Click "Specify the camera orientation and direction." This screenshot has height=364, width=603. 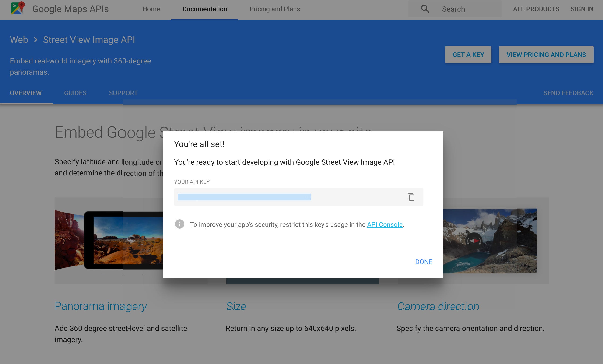click(470, 328)
